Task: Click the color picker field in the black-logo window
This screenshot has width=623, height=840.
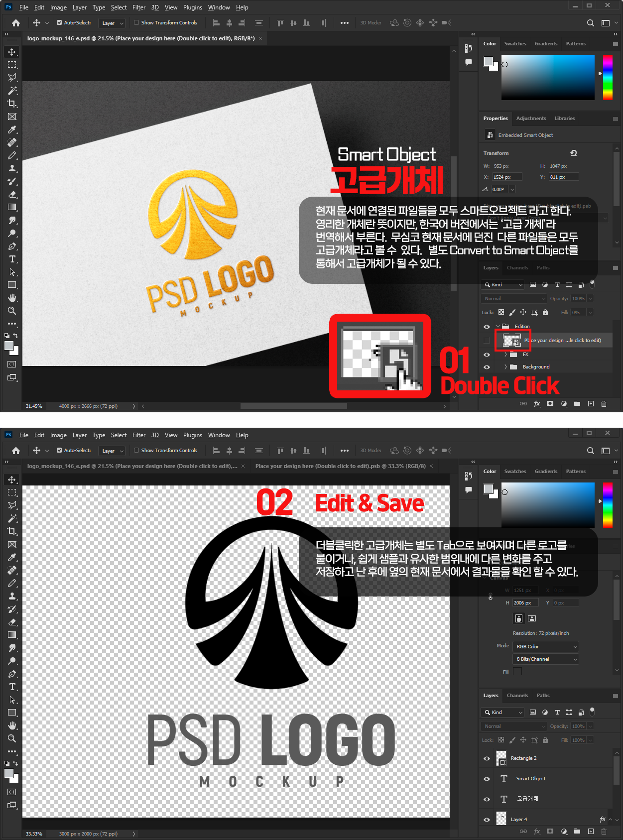Action: [548, 505]
